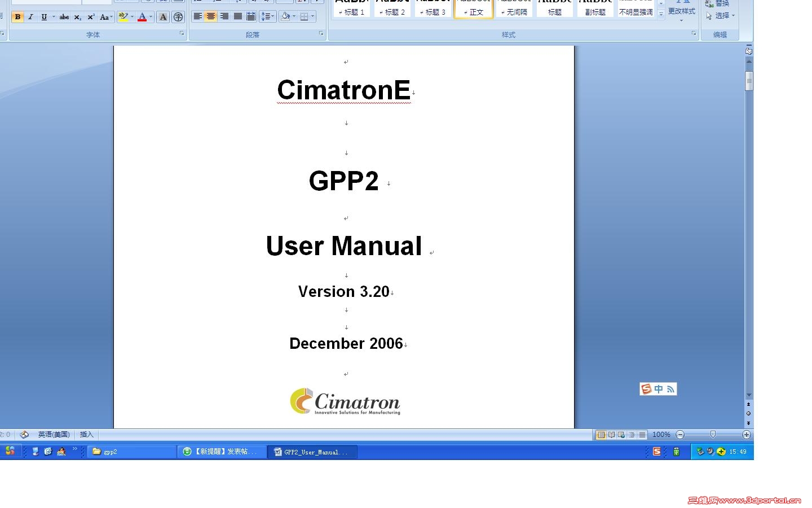This screenshot has height=508, width=812.
Task: Apply 无间隔 style
Action: click(514, 8)
